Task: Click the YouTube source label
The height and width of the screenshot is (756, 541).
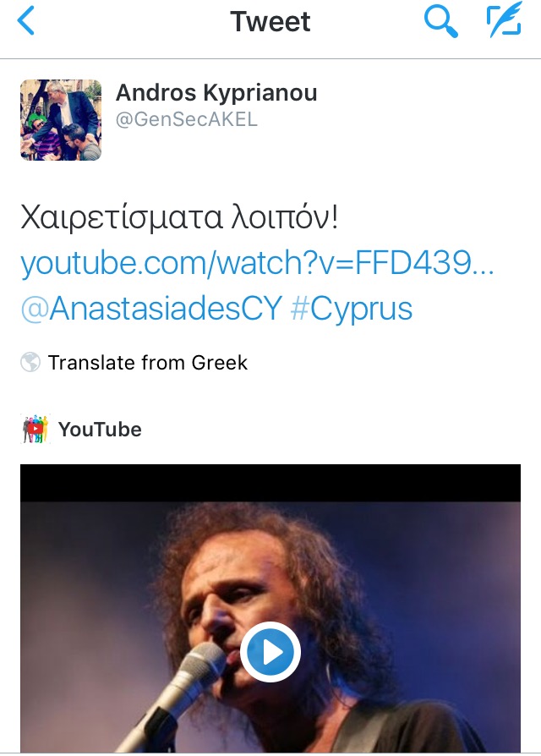Action: click(x=101, y=429)
